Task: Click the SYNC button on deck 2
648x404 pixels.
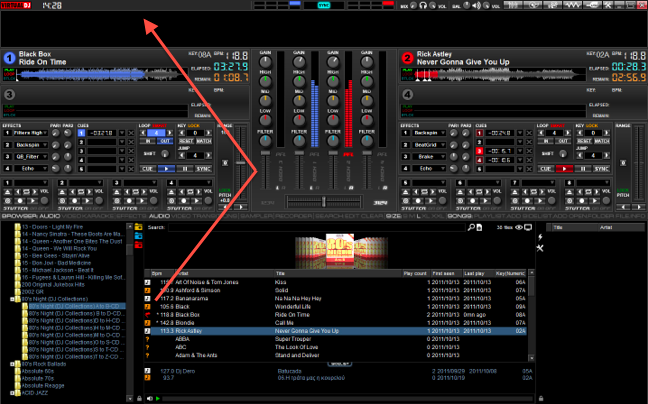Action: click(602, 169)
